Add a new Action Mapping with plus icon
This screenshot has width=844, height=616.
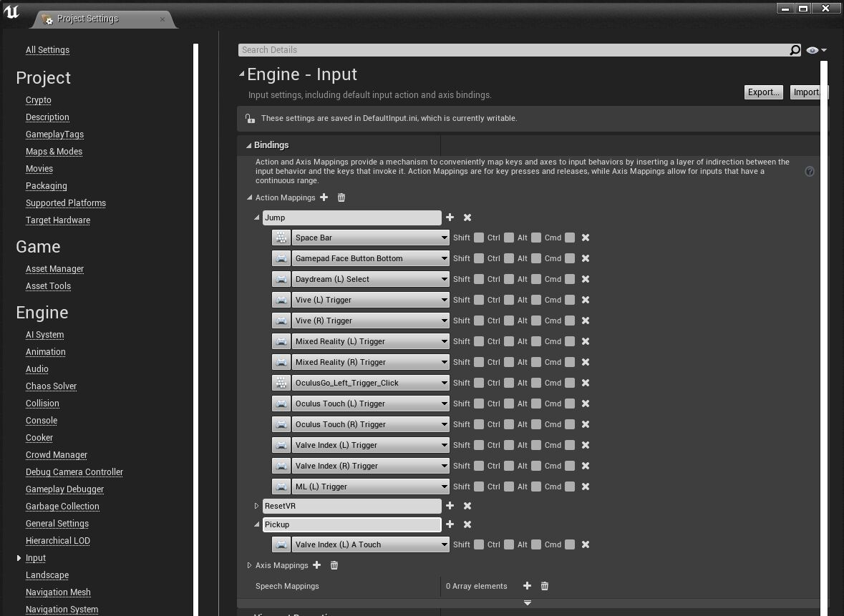324,197
